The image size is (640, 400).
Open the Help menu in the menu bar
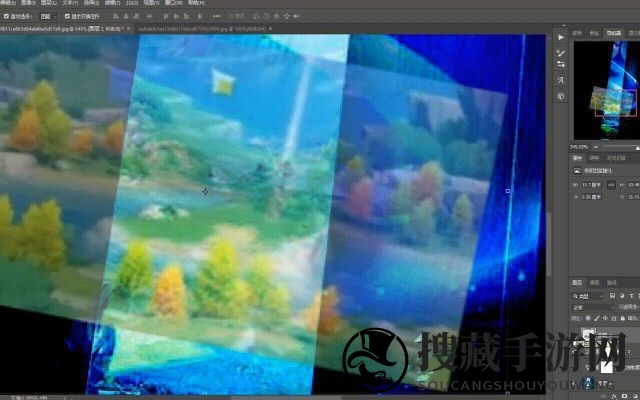(196, 2)
